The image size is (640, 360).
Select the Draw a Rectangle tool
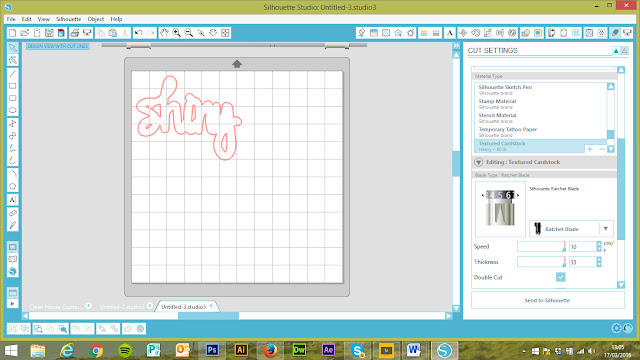[x=13, y=86]
